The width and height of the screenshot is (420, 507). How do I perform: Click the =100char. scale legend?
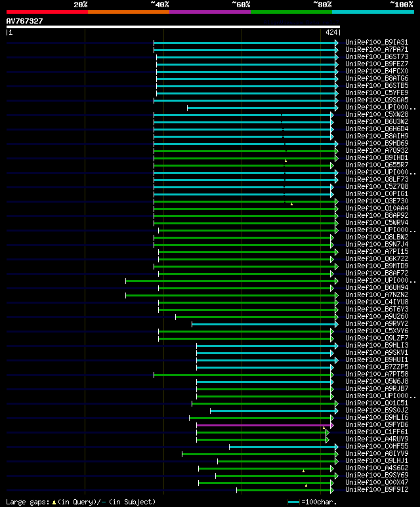pyautogui.click(x=312, y=502)
